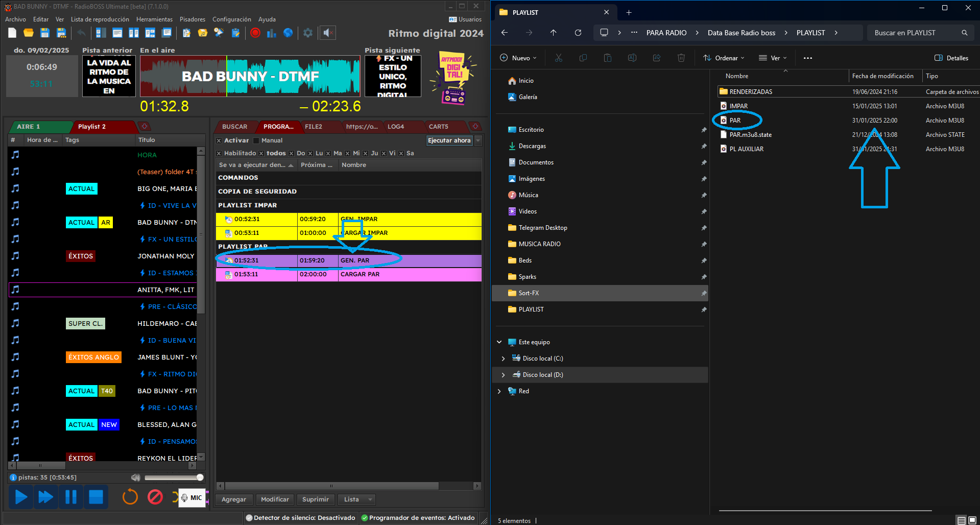Toggle the red stop-after-track icon

155,497
